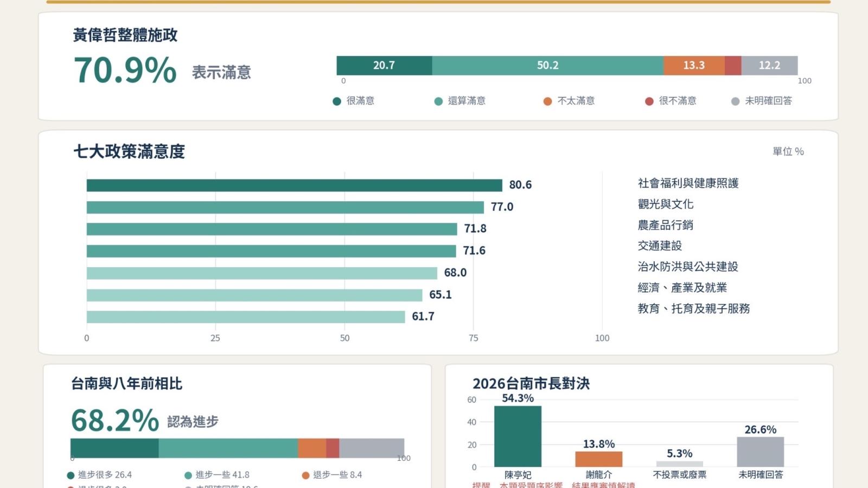The width and height of the screenshot is (868, 488).
Task: Select the 治水防洪與公共建設 policy label
Action: coord(688,267)
